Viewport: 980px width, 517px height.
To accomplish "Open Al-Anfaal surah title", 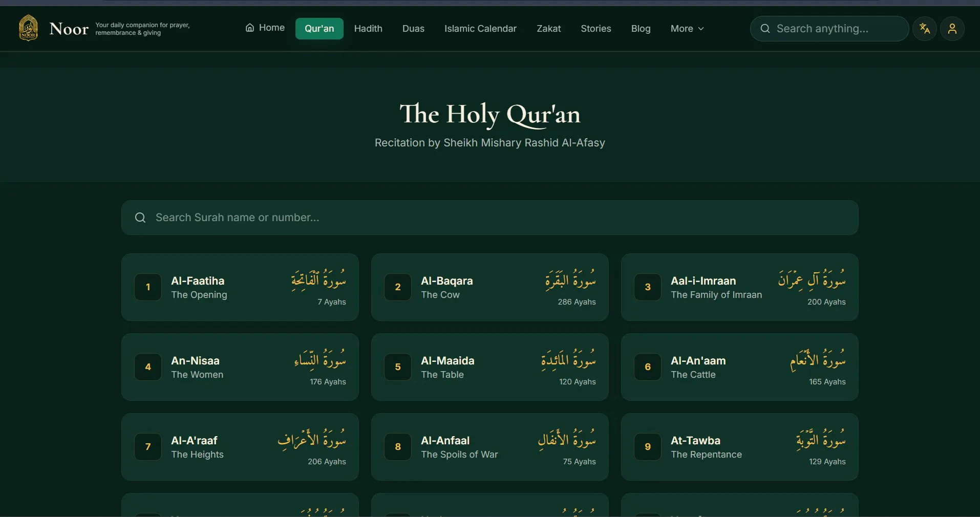I will [445, 440].
